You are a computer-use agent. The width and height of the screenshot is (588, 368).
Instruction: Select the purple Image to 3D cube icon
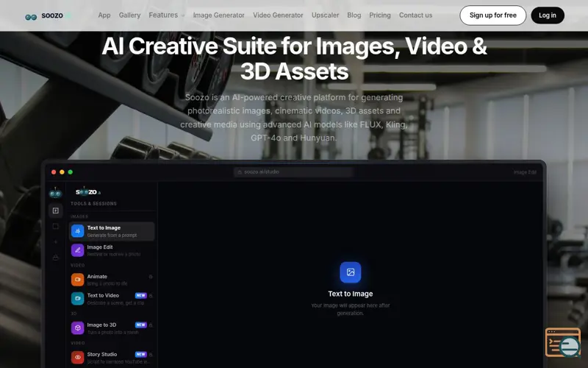click(78, 328)
